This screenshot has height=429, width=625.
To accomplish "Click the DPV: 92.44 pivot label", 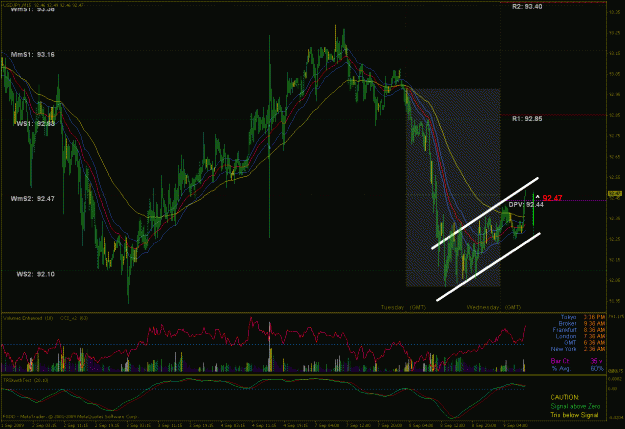I will (526, 205).
